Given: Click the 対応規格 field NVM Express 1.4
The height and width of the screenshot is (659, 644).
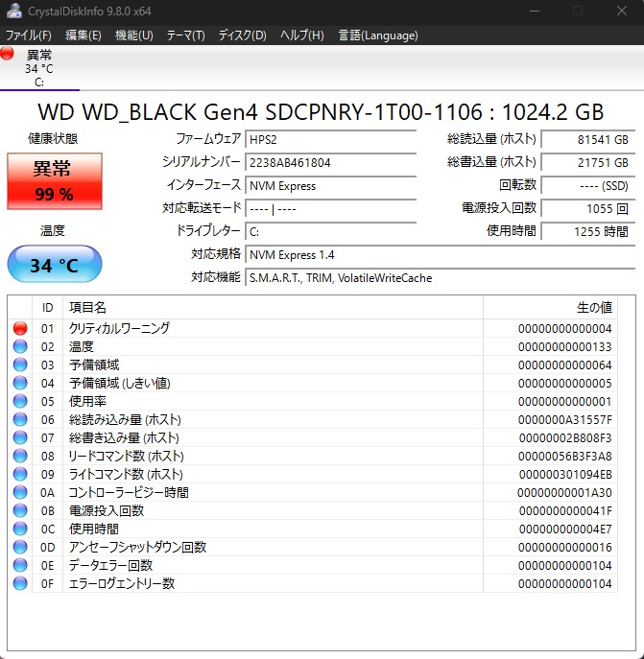Looking at the screenshot, I should pos(440,255).
